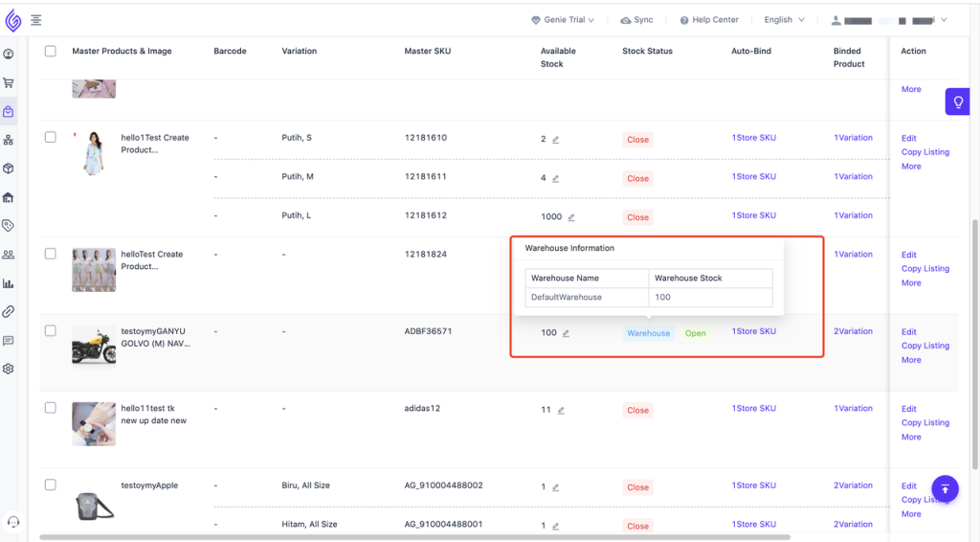Click Sync in the top bar
This screenshot has height=542, width=980.
636,20
